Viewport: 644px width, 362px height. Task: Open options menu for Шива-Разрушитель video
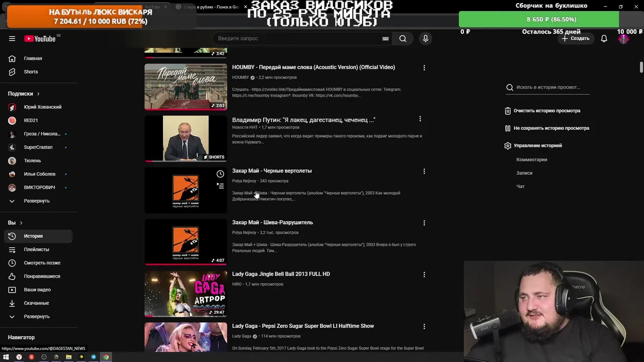[424, 223]
